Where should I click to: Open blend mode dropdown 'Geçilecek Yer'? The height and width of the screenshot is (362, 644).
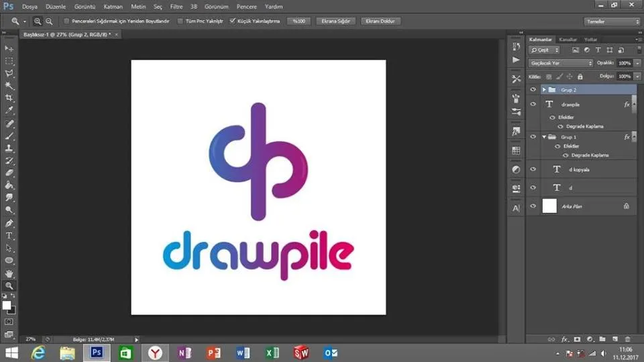click(x=561, y=63)
